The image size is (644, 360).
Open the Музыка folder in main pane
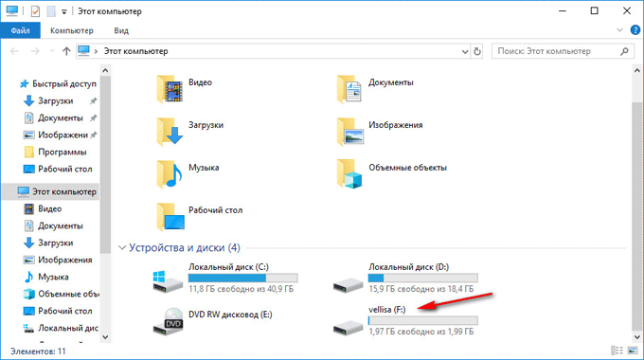pos(188,173)
